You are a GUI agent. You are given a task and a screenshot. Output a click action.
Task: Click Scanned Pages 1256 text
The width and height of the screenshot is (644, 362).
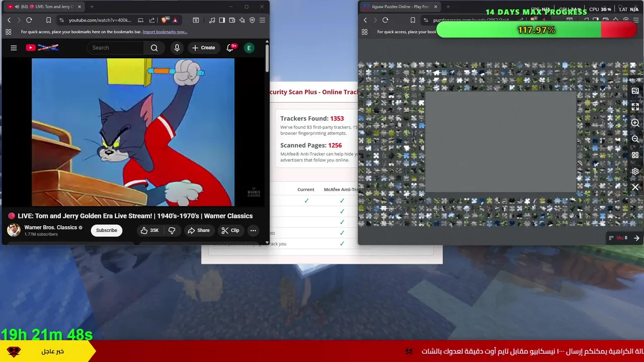point(311,145)
